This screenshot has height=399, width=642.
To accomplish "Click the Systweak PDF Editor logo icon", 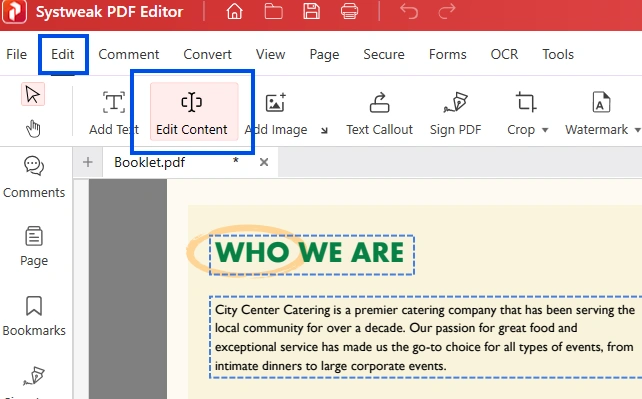I will 15,11.
